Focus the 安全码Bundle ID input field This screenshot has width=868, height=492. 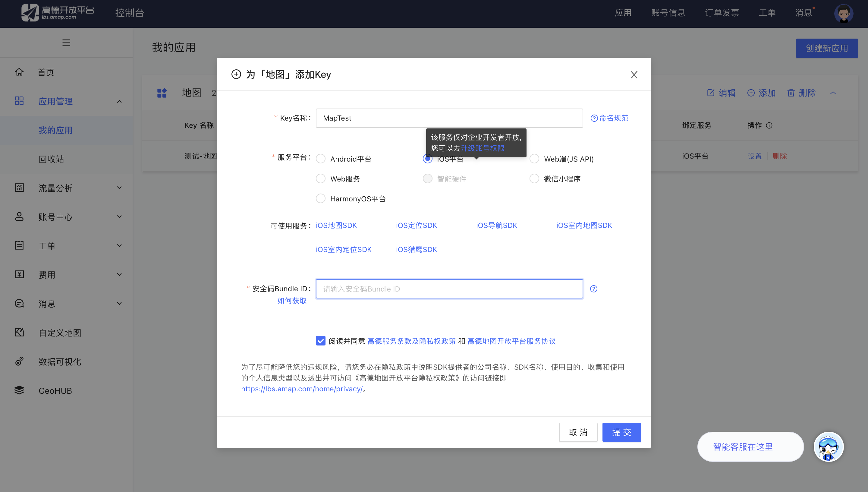click(x=449, y=289)
